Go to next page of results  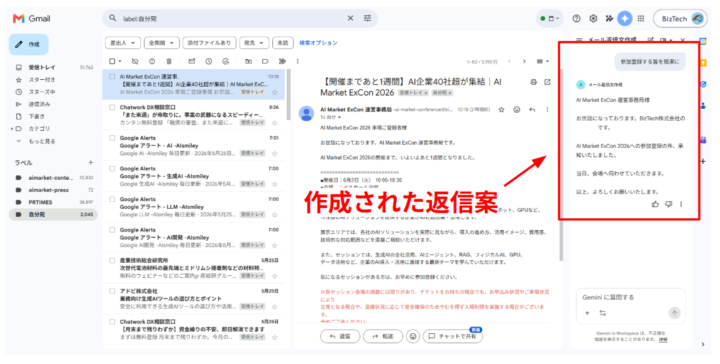524,61
